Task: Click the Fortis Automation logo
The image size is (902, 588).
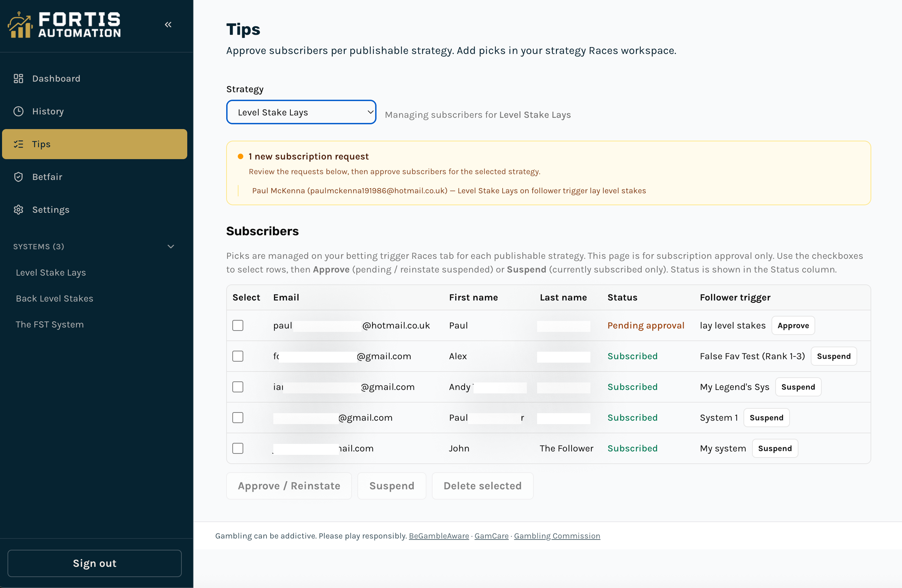Action: (64, 25)
